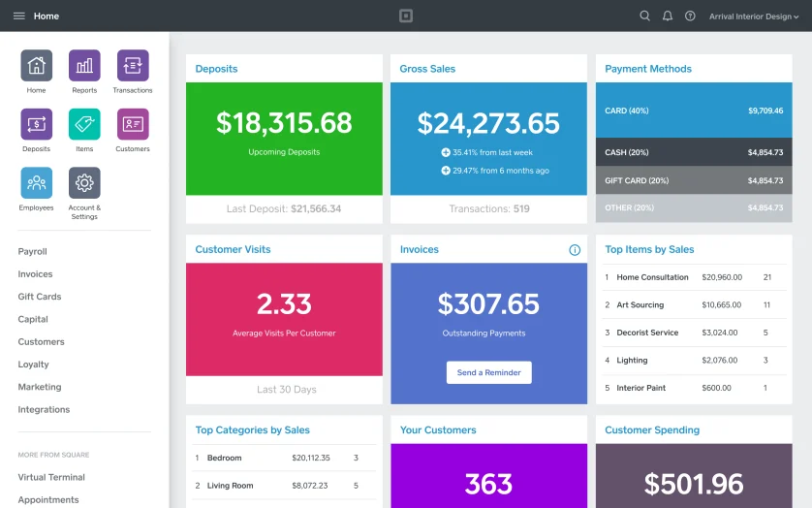This screenshot has width=812, height=508.
Task: Go to Payroll in sidebar
Action: click(x=32, y=251)
